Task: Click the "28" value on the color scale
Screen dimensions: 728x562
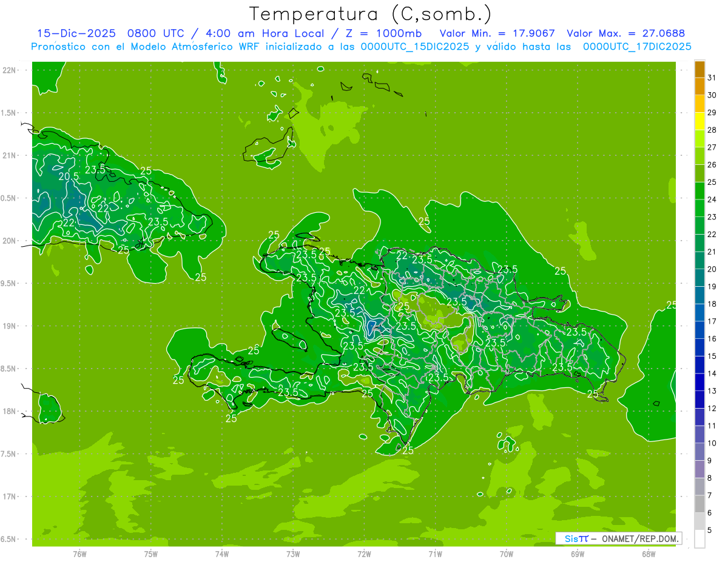Action: [712, 130]
